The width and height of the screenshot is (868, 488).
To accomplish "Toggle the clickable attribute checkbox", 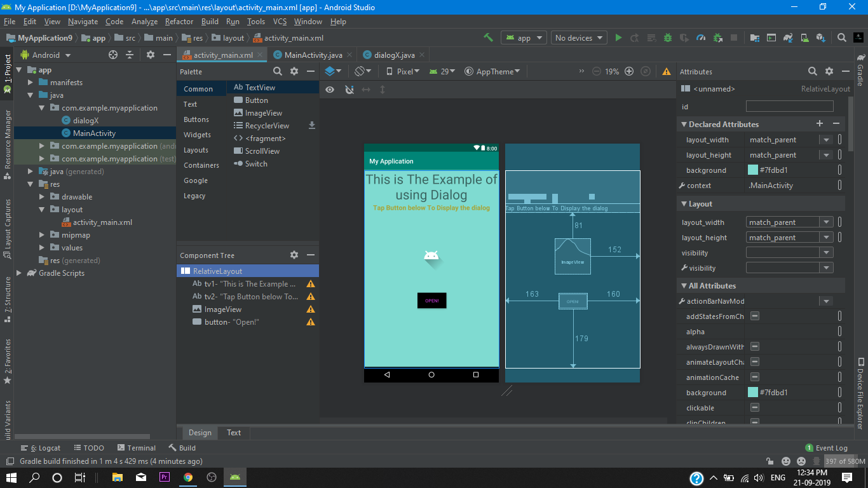I will point(755,408).
